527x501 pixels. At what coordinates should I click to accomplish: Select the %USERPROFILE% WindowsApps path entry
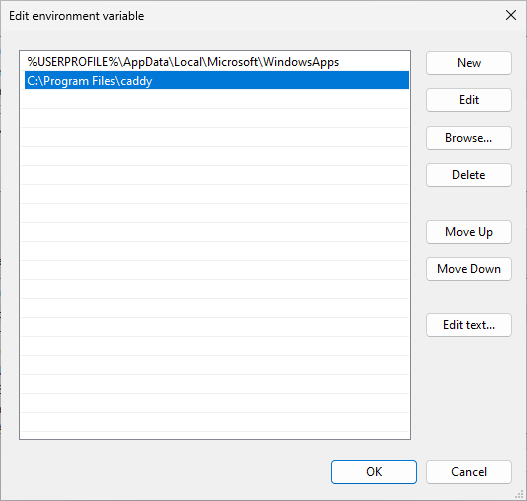tap(217, 62)
